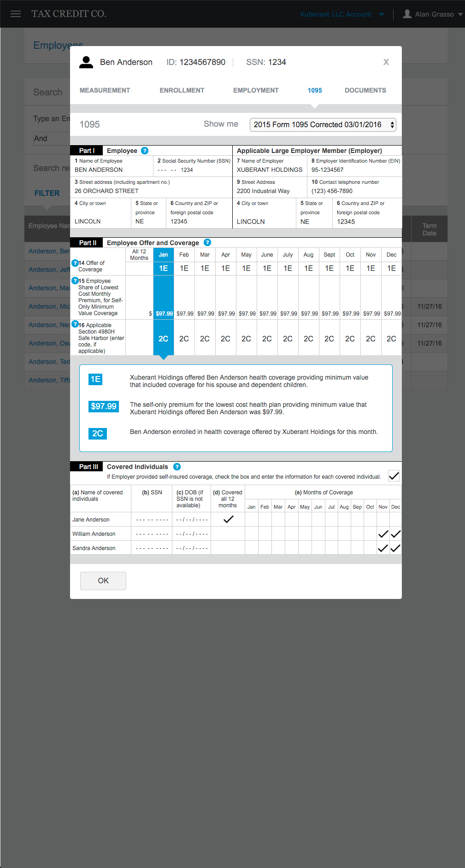This screenshot has width=465, height=868.
Task: Toggle Jane Anderson covered all 12 months
Action: pos(228,519)
